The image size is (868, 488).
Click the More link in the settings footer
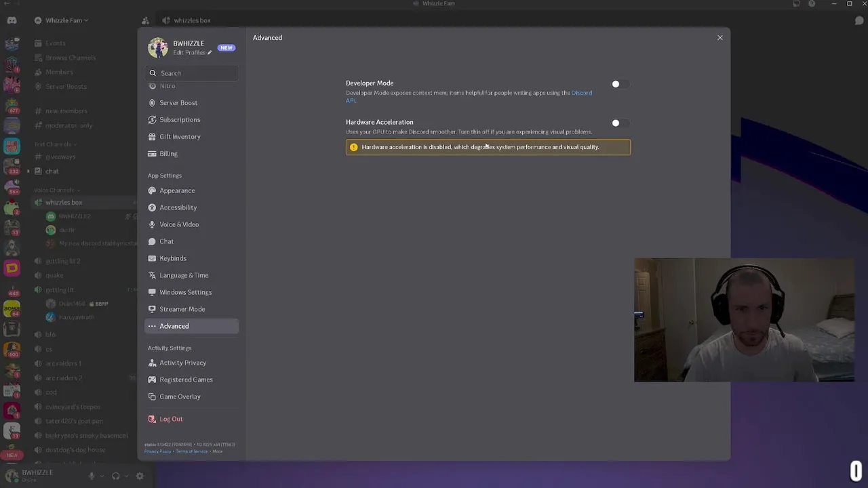pos(217,451)
